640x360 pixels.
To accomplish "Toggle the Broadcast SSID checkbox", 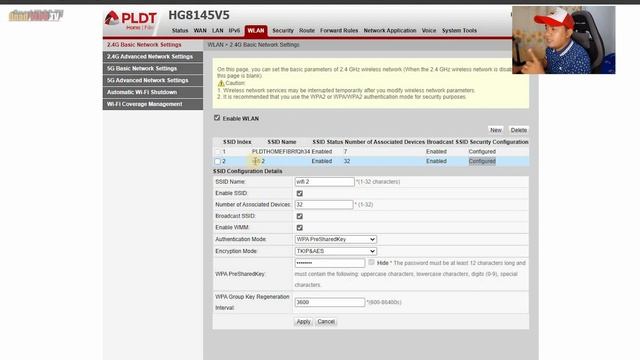I will tap(300, 216).
